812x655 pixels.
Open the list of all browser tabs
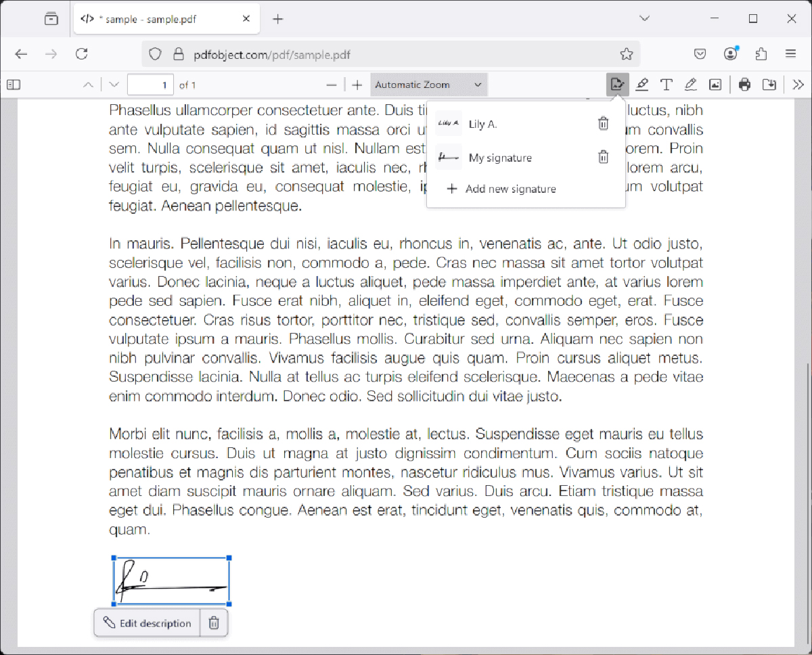[x=644, y=18]
